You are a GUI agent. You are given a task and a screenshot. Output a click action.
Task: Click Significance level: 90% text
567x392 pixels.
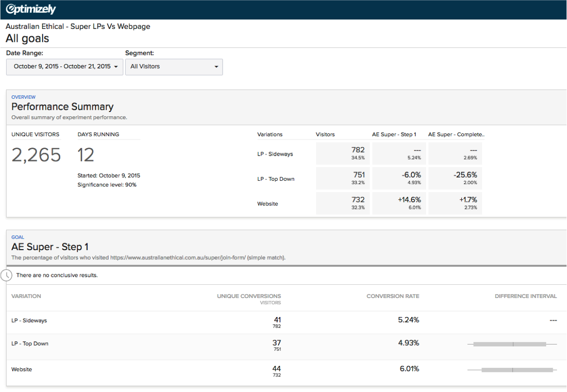coord(107,185)
